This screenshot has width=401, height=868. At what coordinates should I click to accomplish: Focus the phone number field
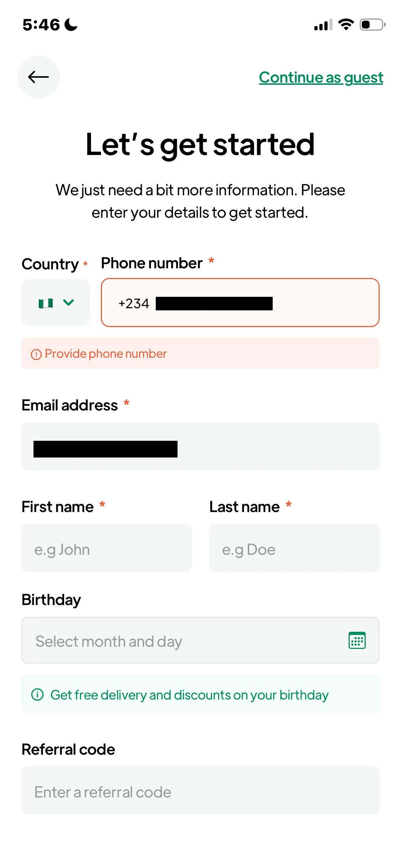click(x=240, y=303)
